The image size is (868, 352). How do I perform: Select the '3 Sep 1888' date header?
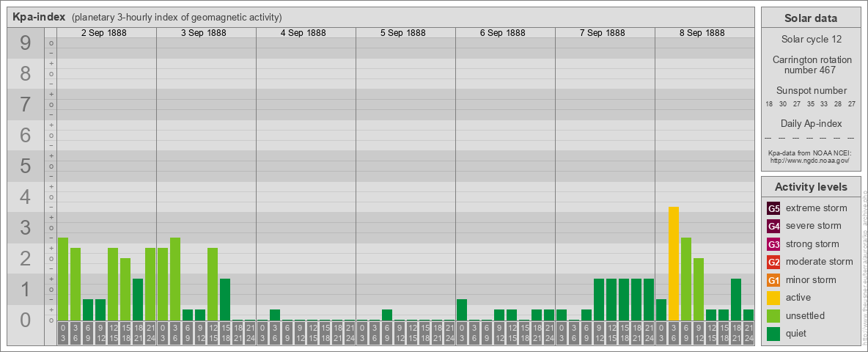pos(203,33)
